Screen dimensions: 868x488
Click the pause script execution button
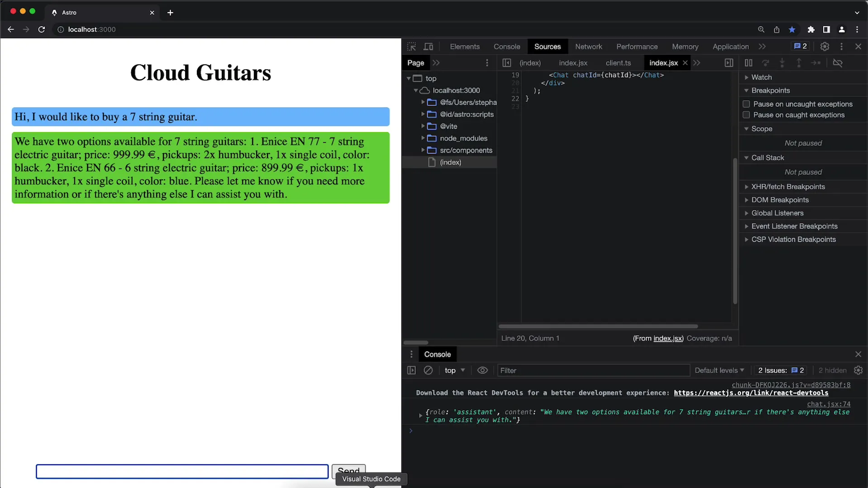coord(749,63)
